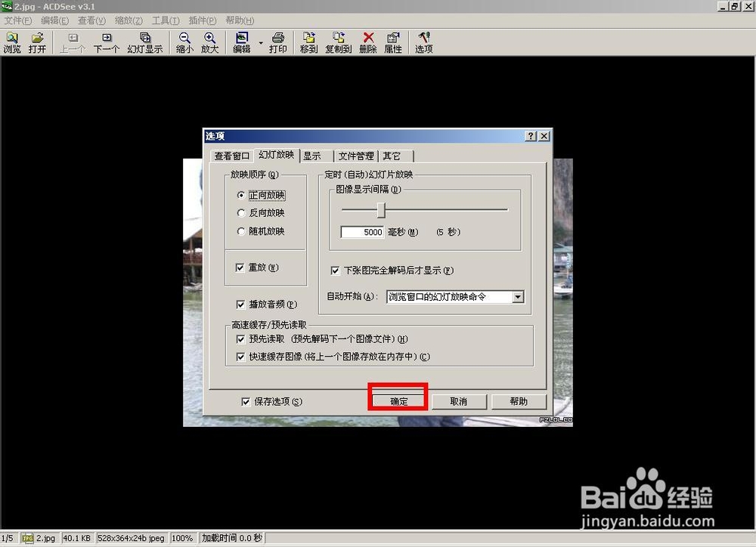Switch to the 查看窗口 tab

tap(232, 156)
